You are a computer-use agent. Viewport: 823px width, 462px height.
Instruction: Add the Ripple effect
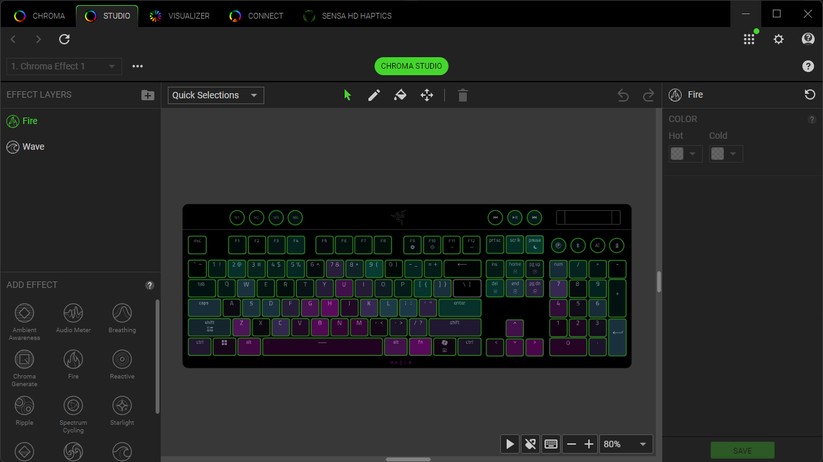tap(24, 410)
